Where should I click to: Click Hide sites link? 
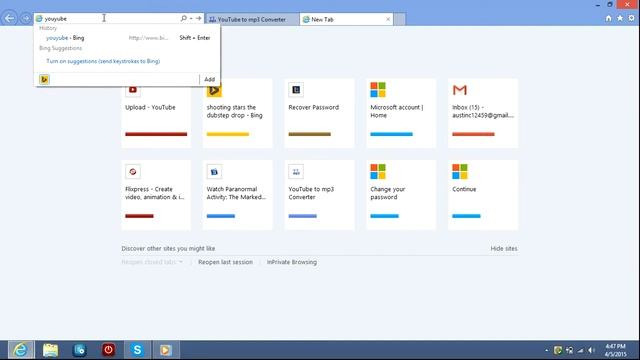pos(504,248)
